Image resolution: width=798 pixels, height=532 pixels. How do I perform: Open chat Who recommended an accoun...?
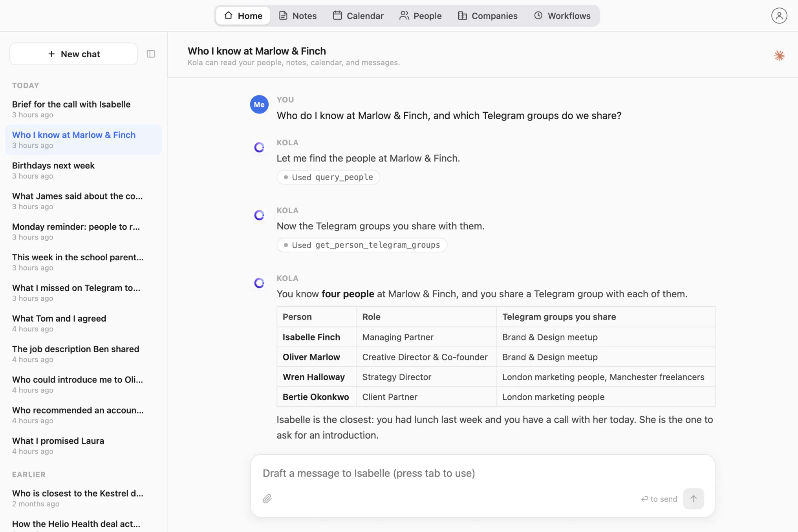click(x=83, y=415)
